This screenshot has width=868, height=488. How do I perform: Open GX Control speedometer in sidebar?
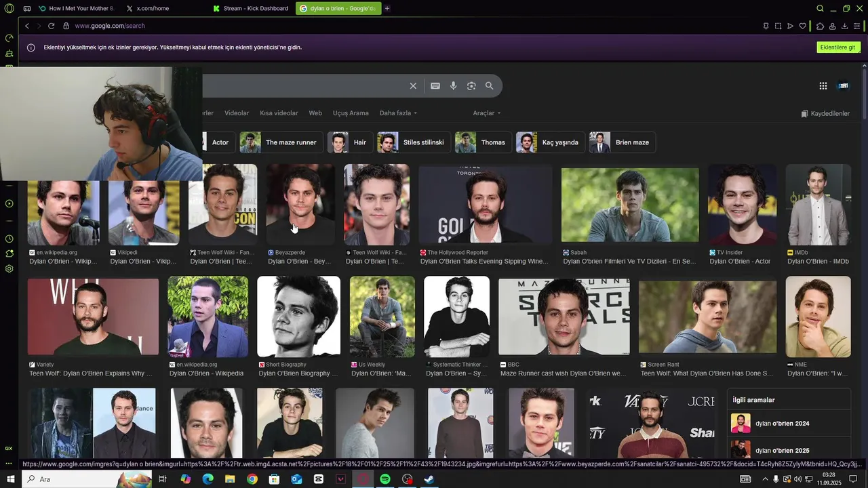[x=9, y=38]
